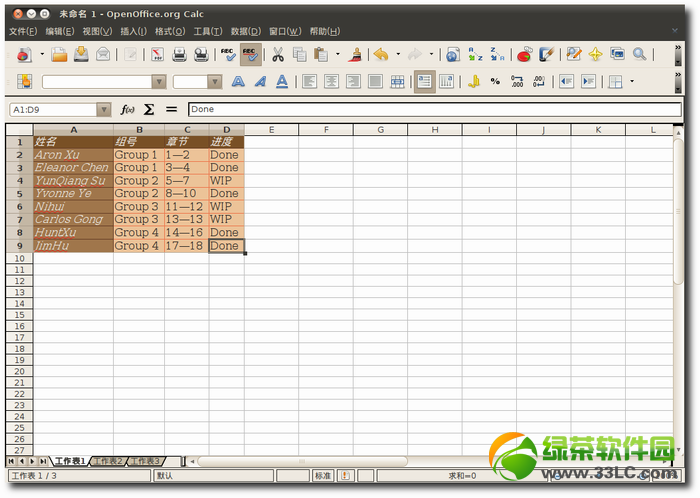Open the Function Wizard f(x)
This screenshot has height=498, width=700.
point(128,109)
